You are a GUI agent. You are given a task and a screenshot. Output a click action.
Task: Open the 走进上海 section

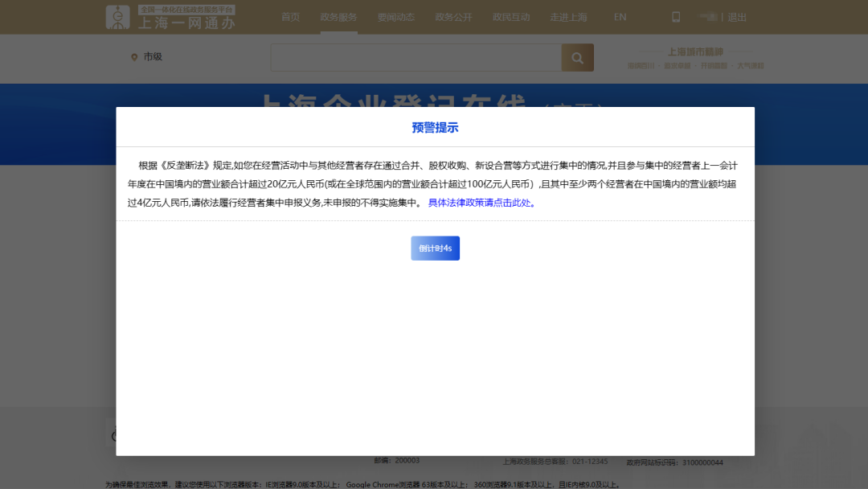pyautogui.click(x=569, y=16)
